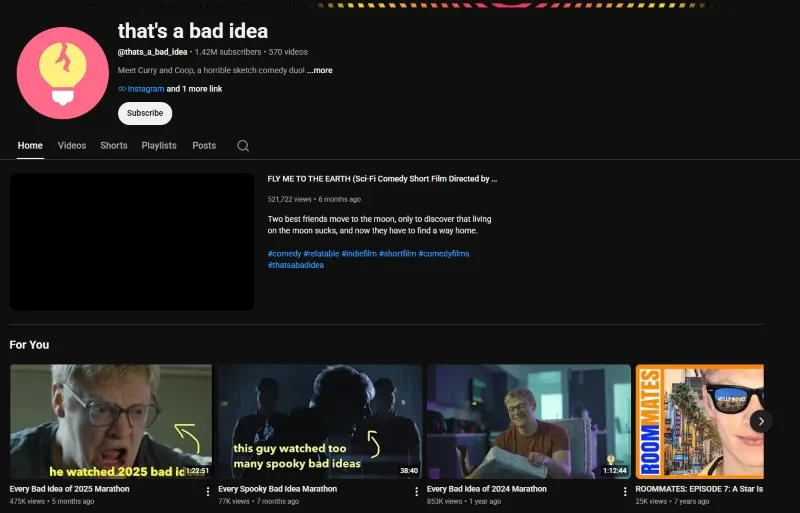Click the #indiefilm hashtag
Image resolution: width=800 pixels, height=513 pixels.
coord(359,254)
